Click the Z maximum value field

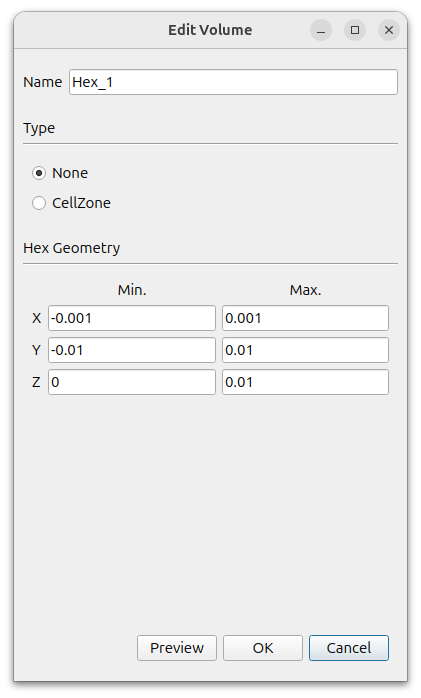pyautogui.click(x=305, y=382)
